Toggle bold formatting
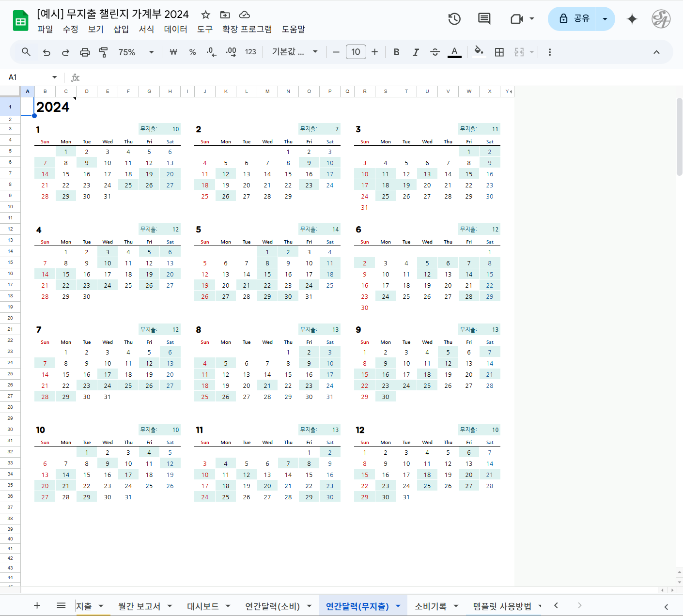The height and width of the screenshot is (616, 683). [396, 52]
